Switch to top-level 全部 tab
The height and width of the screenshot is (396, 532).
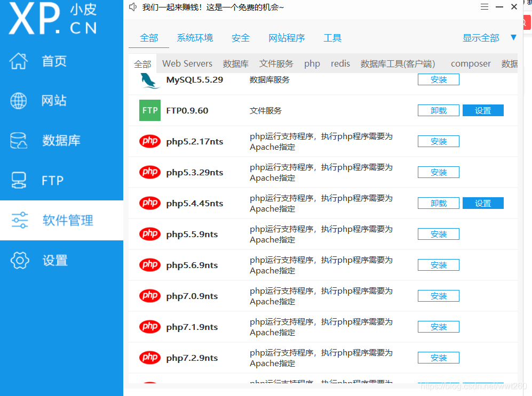pyautogui.click(x=149, y=38)
